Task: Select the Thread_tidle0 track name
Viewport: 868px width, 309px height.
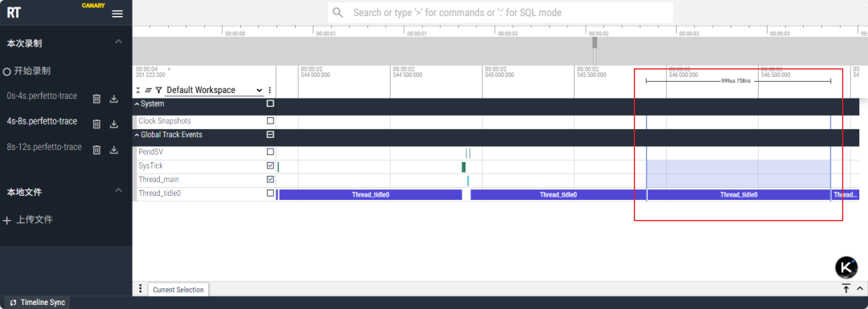Action: coord(159,193)
